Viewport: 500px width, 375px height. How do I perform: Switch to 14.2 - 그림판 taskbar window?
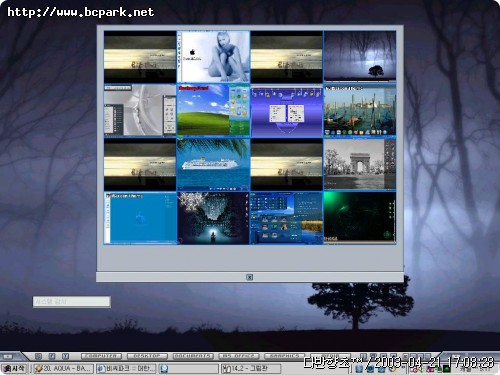tap(251, 369)
